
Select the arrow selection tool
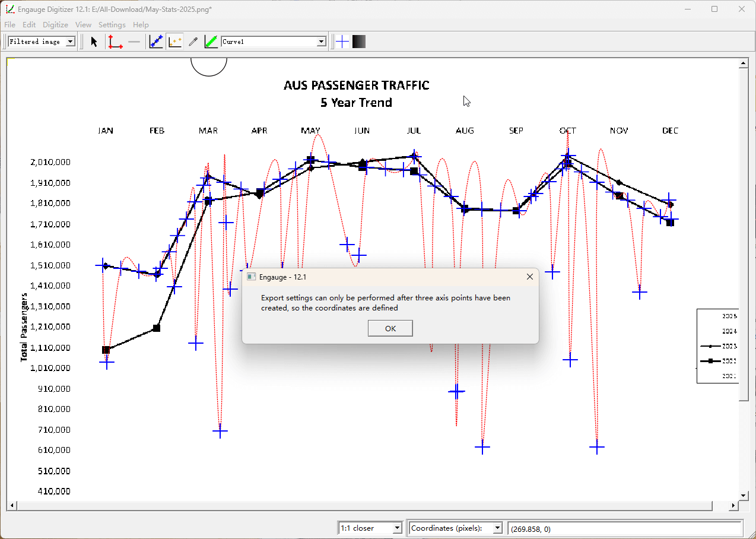(93, 42)
